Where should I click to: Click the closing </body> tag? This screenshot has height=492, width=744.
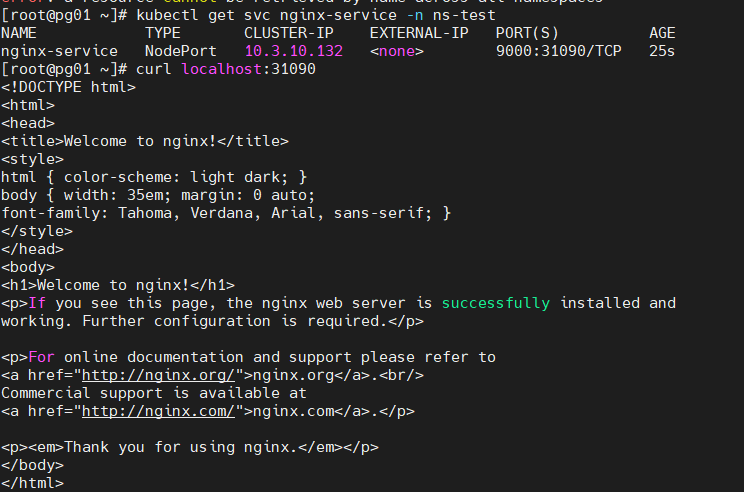coord(32,465)
